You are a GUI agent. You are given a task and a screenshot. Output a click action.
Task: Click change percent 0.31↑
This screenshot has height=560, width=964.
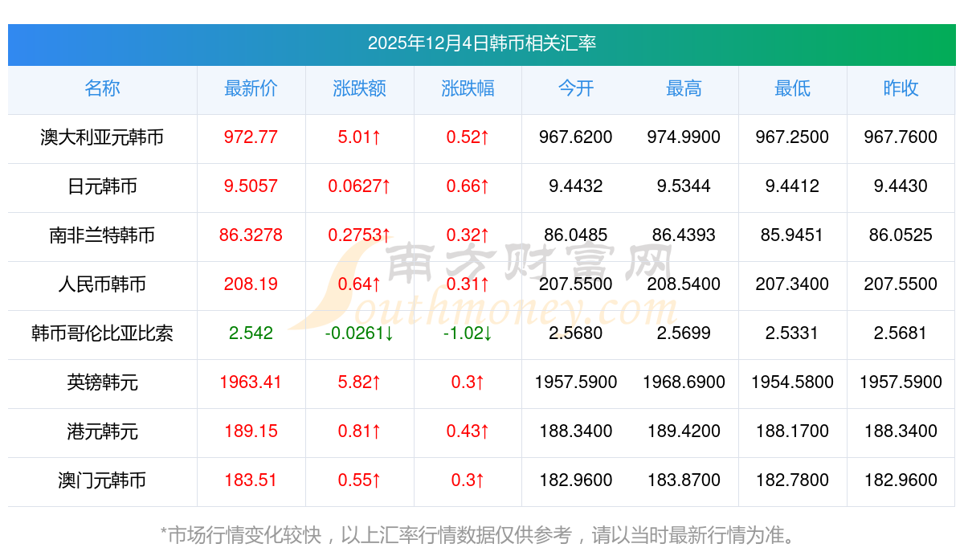click(x=468, y=284)
